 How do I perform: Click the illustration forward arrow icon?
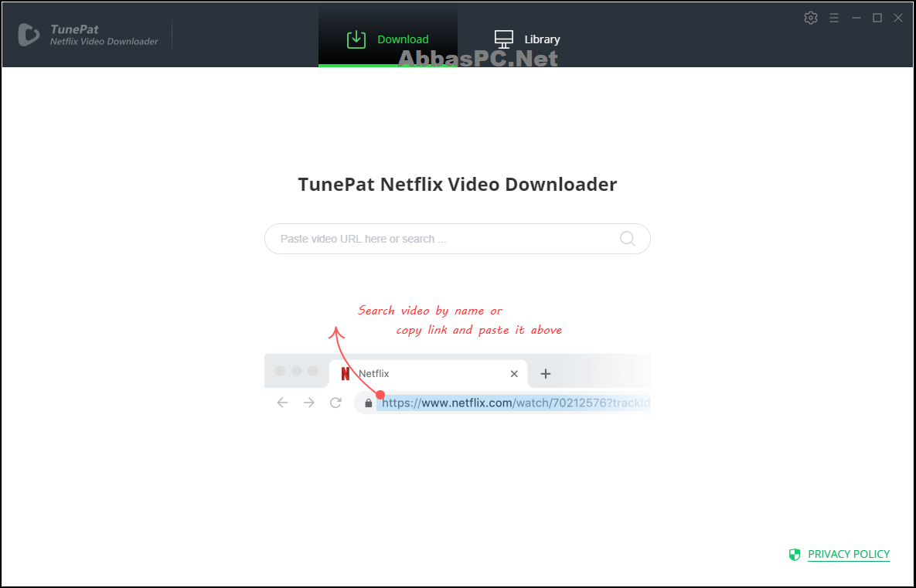[x=309, y=403]
